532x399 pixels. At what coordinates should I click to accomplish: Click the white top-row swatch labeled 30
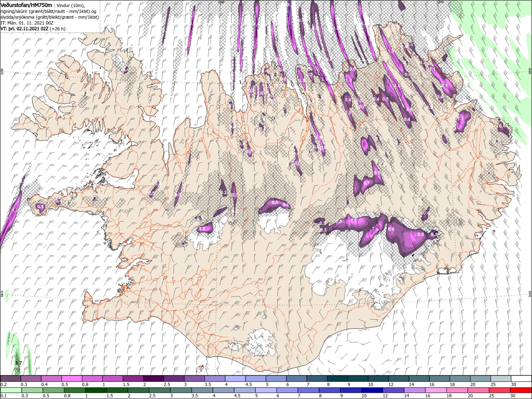pyautogui.click(x=520, y=379)
